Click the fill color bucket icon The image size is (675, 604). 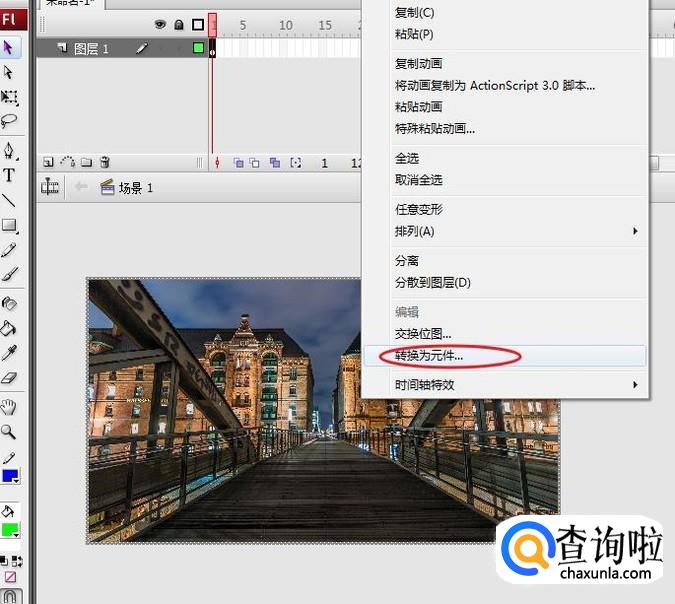(x=8, y=511)
